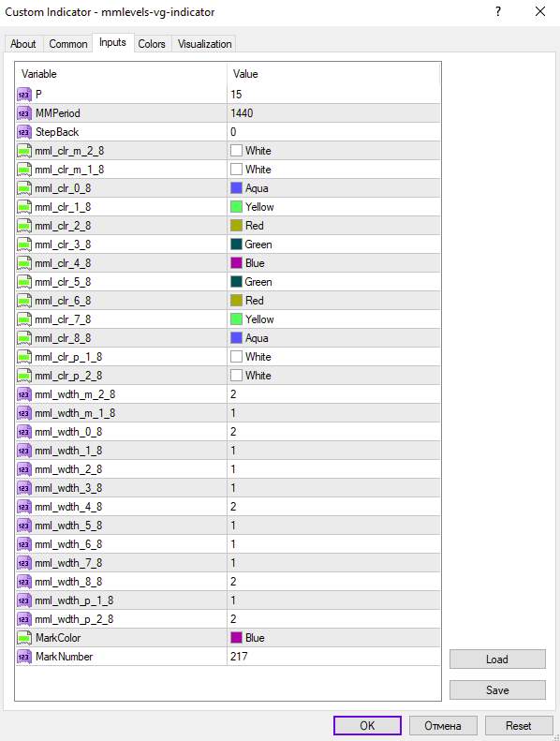Click the Reset button
Image resolution: width=560 pixels, height=741 pixels.
[519, 725]
